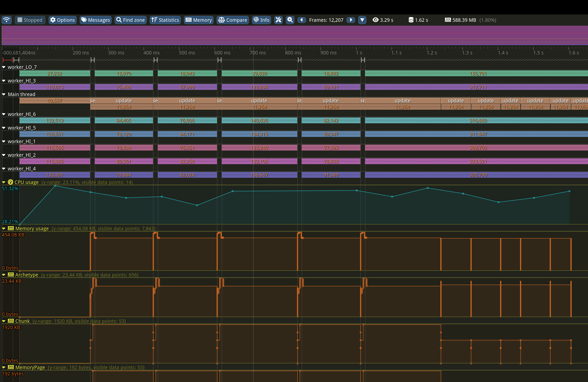Viewport: 588px width, 382px height.
Task: Click the Find zone button
Action: pos(130,20)
